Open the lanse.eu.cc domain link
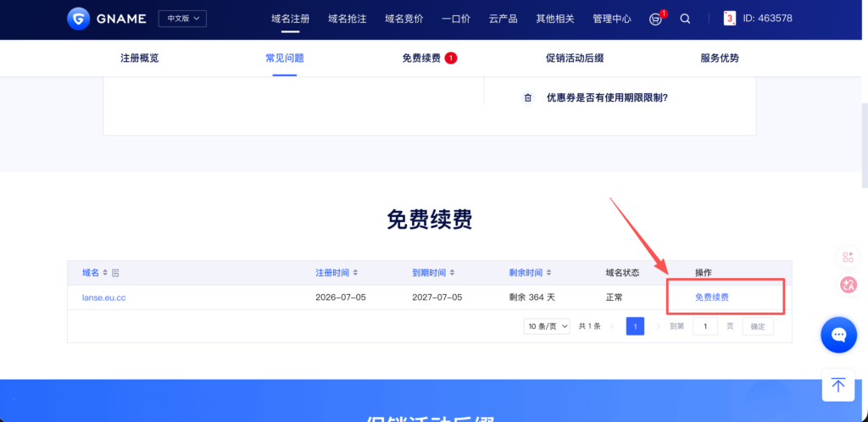Viewport: 868px width, 422px height. (x=104, y=297)
